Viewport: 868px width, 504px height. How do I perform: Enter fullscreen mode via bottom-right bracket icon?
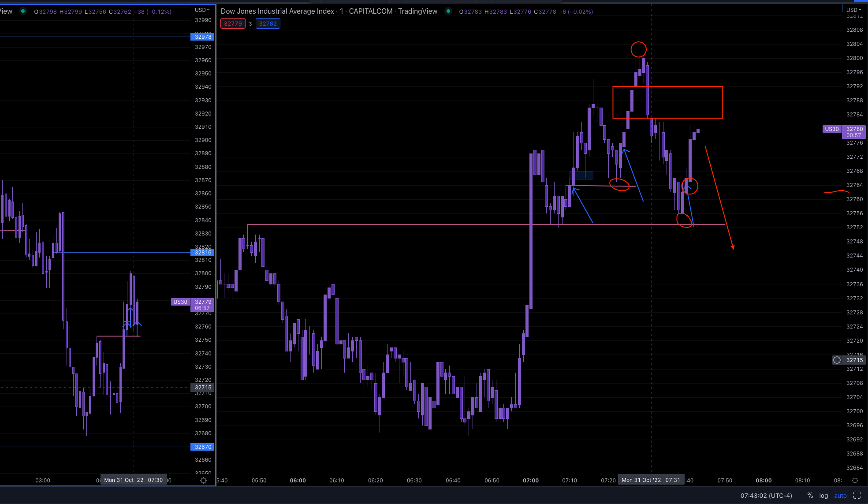pos(856,495)
